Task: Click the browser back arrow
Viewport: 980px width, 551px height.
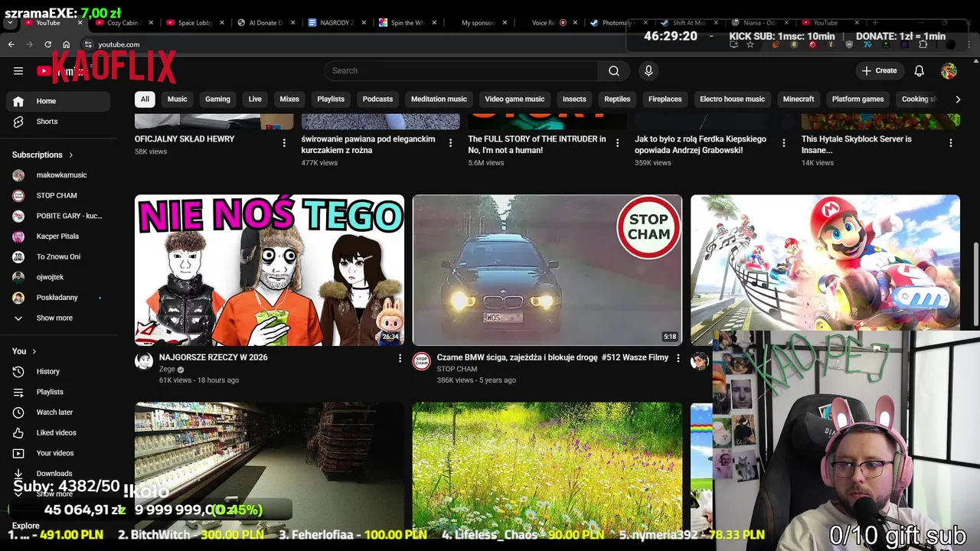Action: point(11,44)
